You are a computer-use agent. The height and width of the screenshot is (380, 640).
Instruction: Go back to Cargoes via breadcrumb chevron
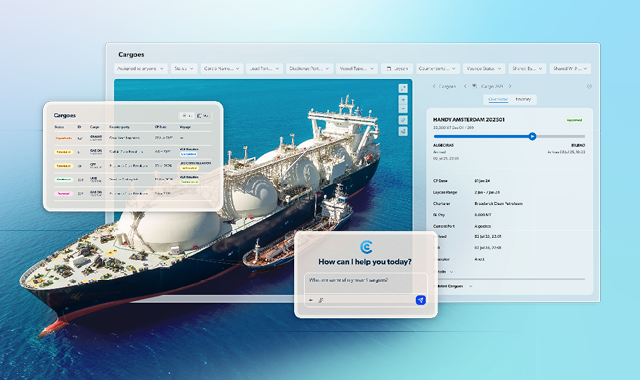(x=434, y=87)
